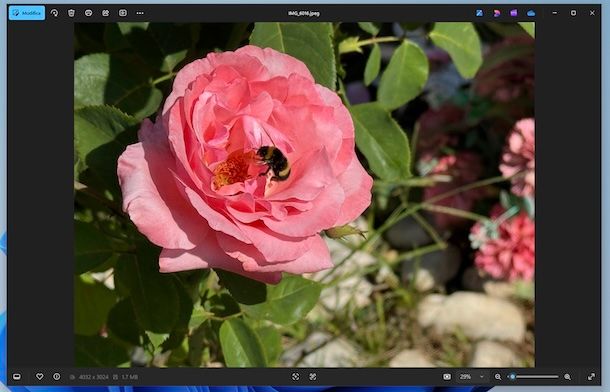Click the purple app icon in title bar

coord(514,13)
